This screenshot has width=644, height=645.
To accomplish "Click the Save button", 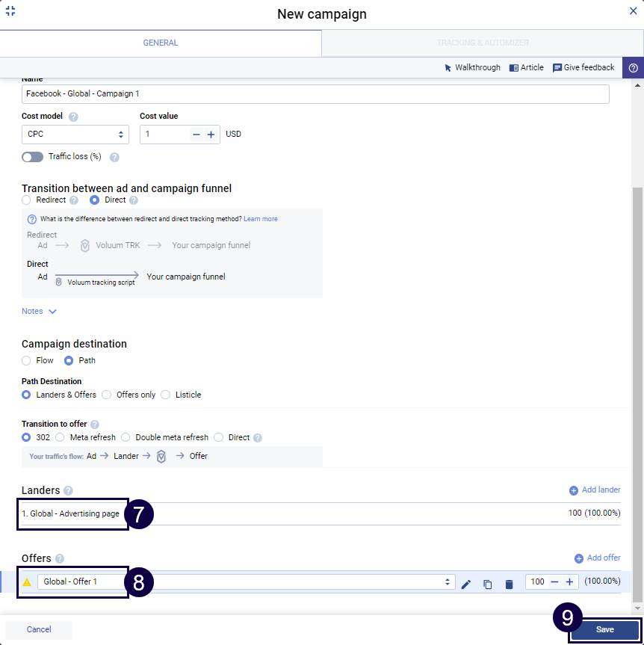I will point(604,629).
